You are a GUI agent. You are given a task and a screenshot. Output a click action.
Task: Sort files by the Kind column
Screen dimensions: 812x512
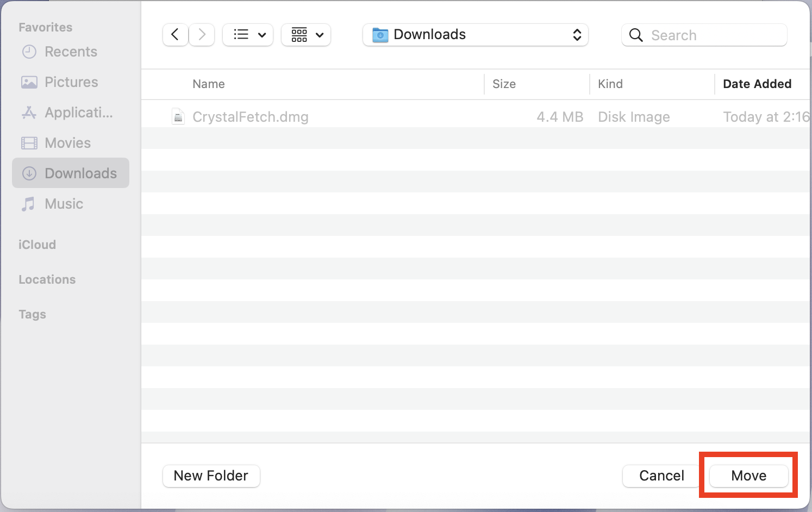click(610, 84)
